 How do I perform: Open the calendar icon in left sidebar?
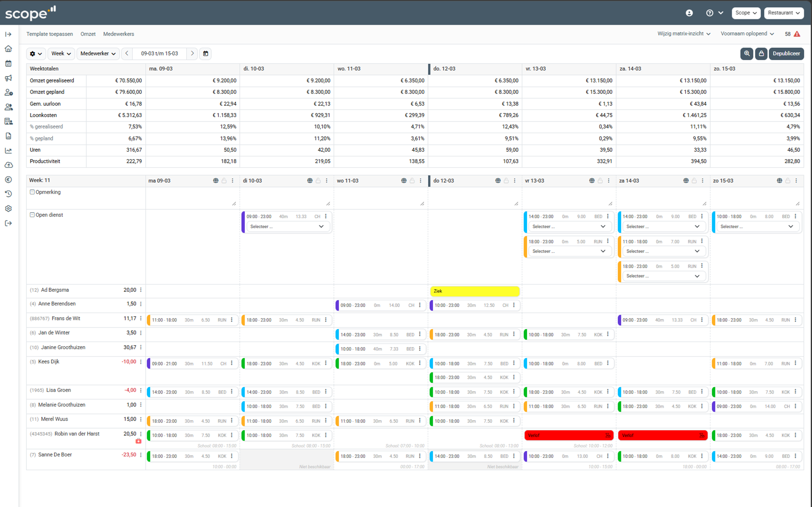[8, 63]
